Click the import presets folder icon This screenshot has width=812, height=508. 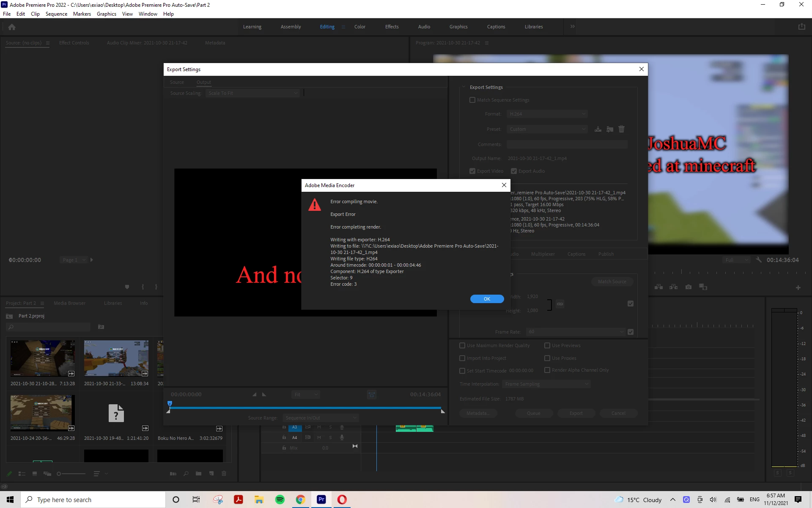(609, 129)
